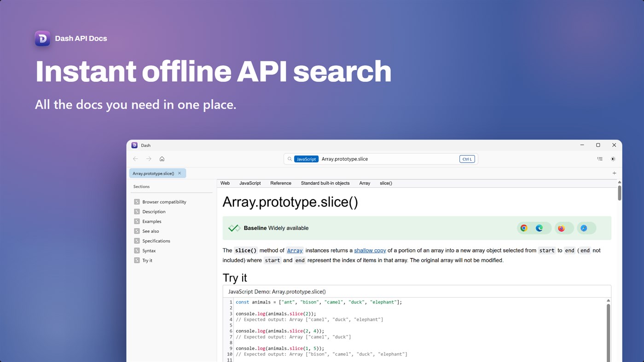Open the table of contents list icon
Viewport: 644px width, 362px height.
(600, 159)
